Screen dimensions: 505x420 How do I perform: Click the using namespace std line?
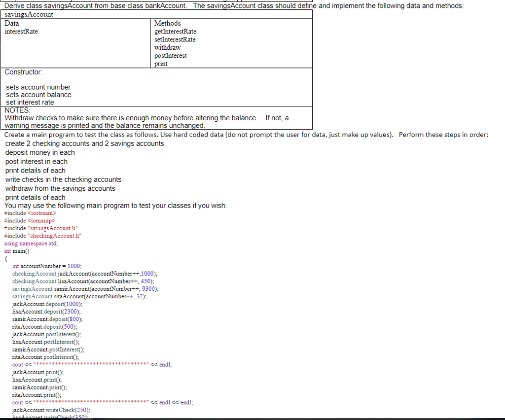27,244
